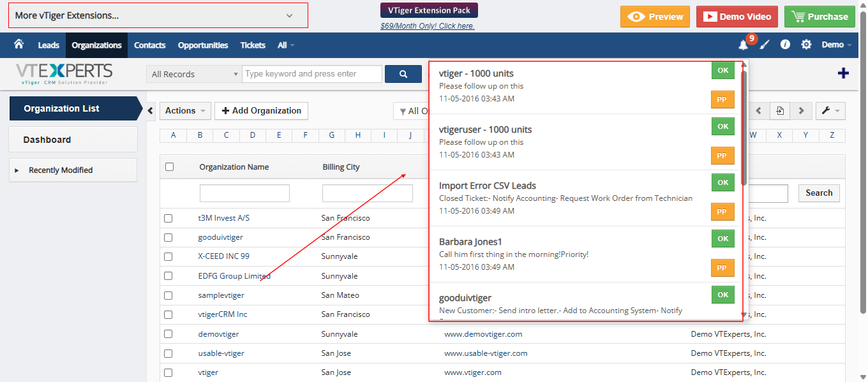Screen dimensions: 868x382
Task: Open the EDFG Group Limited organization link
Action: pyautogui.click(x=234, y=276)
